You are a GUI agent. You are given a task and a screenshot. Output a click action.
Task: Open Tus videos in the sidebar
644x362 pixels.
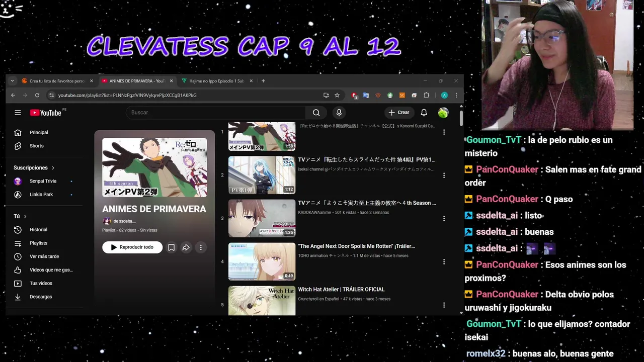pos(41,283)
